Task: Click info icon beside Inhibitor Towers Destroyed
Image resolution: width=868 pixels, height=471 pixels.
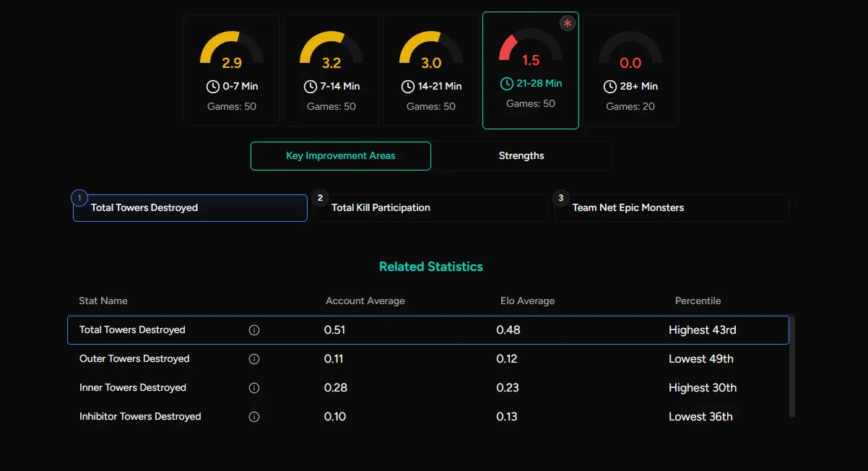Action: [254, 417]
